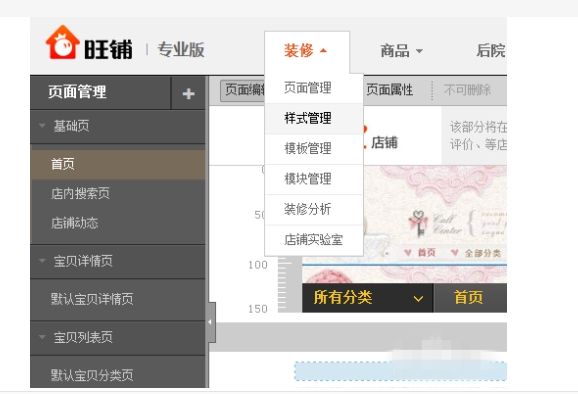Select 店铺实验室 from the 装修 menu

pos(314,240)
